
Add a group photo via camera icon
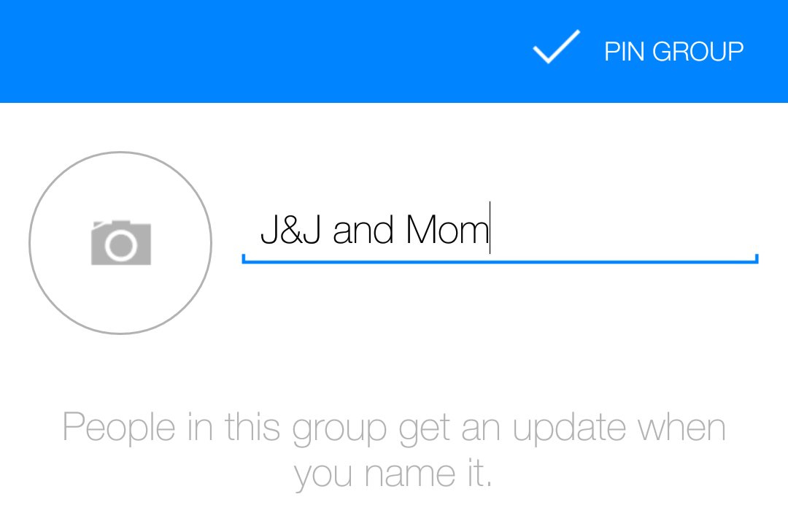(121, 243)
